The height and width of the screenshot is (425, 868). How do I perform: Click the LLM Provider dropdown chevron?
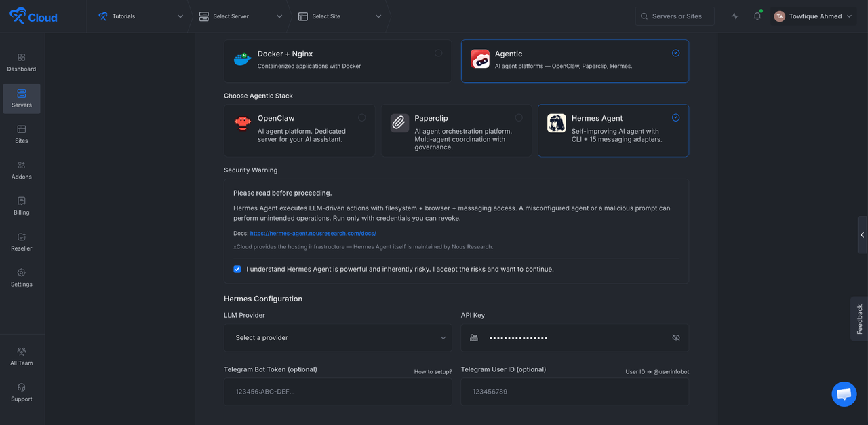pos(443,338)
